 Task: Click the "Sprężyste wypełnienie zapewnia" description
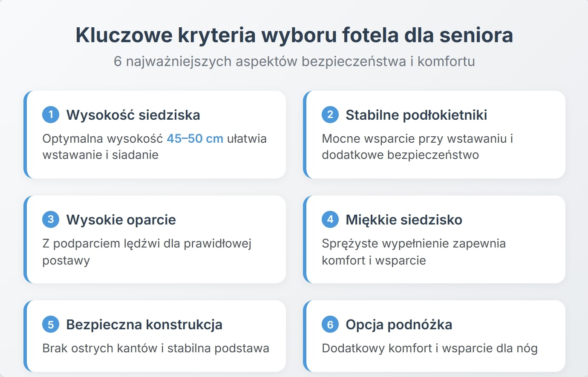413,252
